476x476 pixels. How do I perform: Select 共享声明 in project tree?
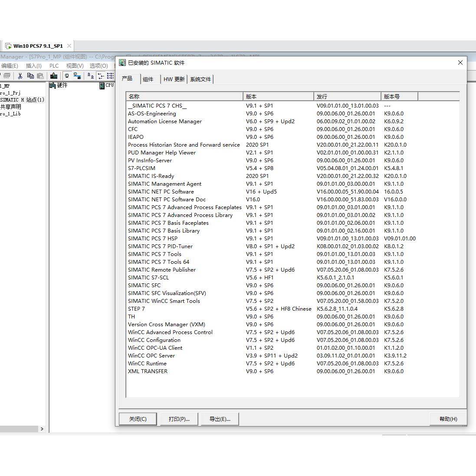(10, 107)
